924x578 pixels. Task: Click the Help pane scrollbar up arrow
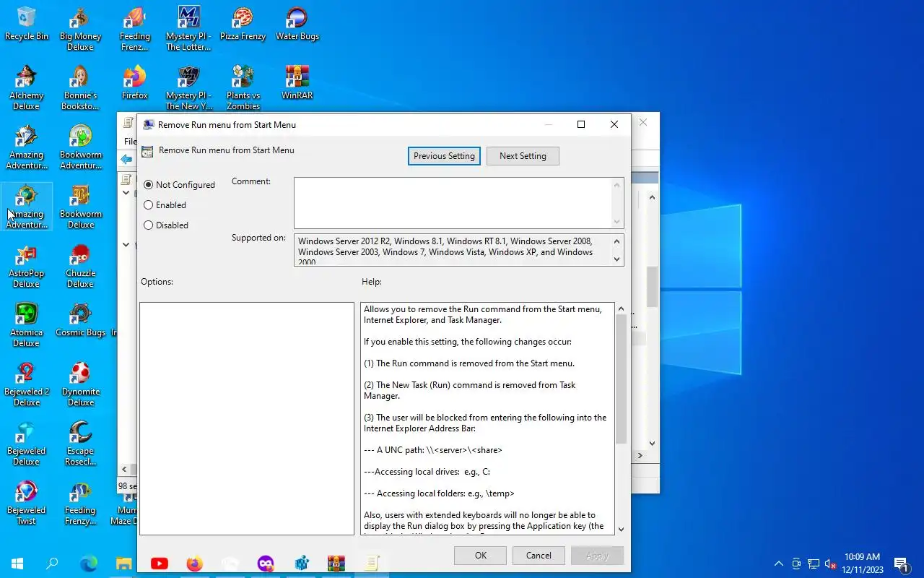coord(621,309)
